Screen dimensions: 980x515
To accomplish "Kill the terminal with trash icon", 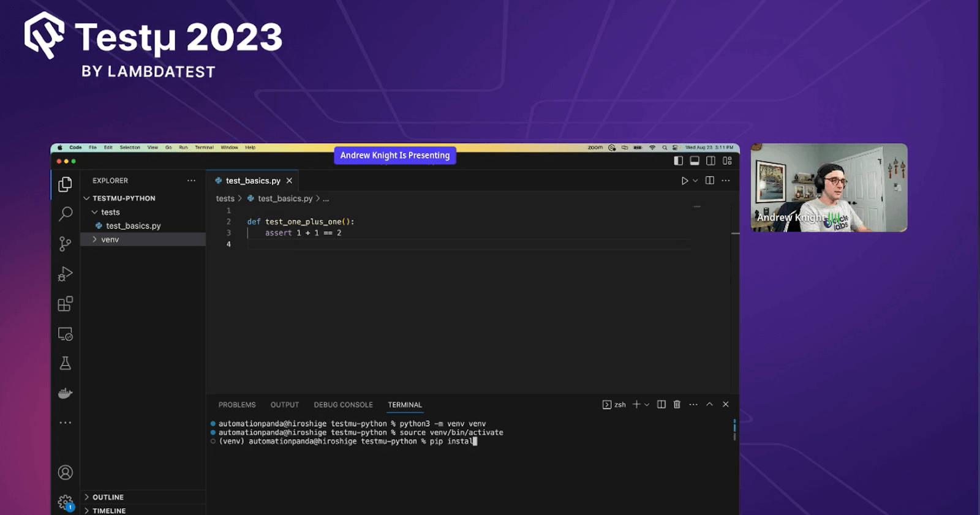I will click(677, 404).
